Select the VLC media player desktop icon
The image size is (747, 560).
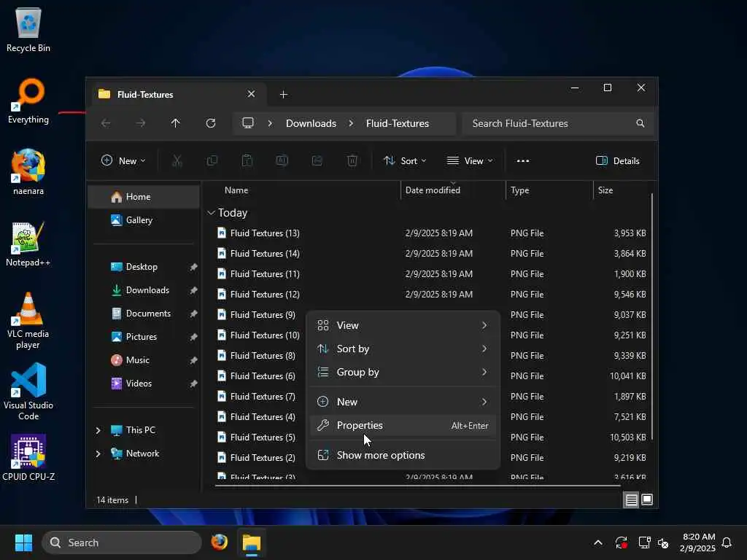coord(28,321)
